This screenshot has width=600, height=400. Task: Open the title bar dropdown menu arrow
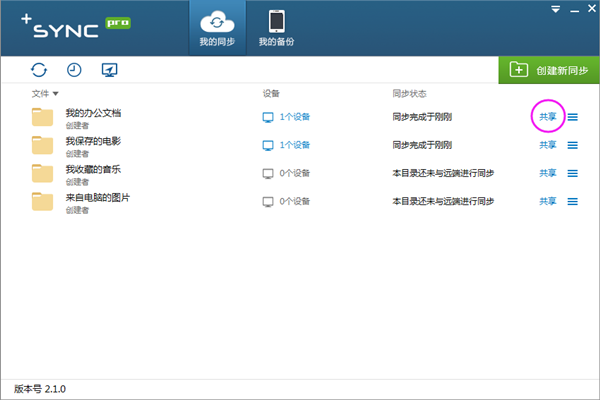pos(555,8)
